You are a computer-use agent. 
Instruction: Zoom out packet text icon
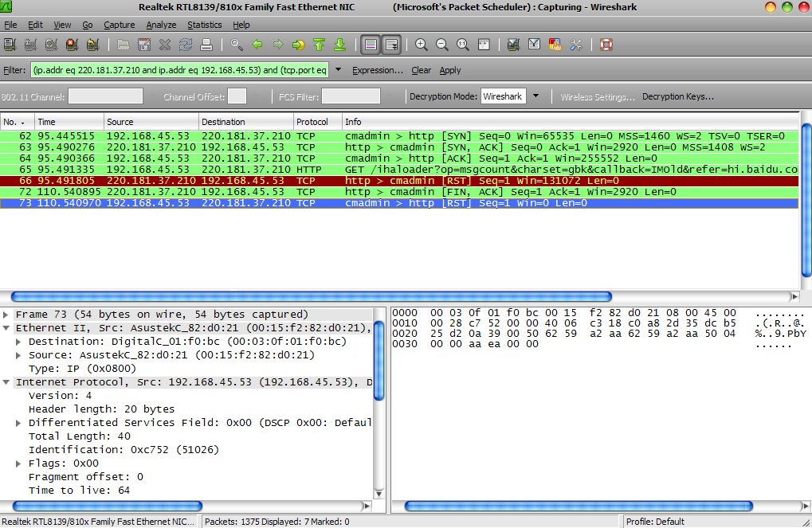[442, 45]
